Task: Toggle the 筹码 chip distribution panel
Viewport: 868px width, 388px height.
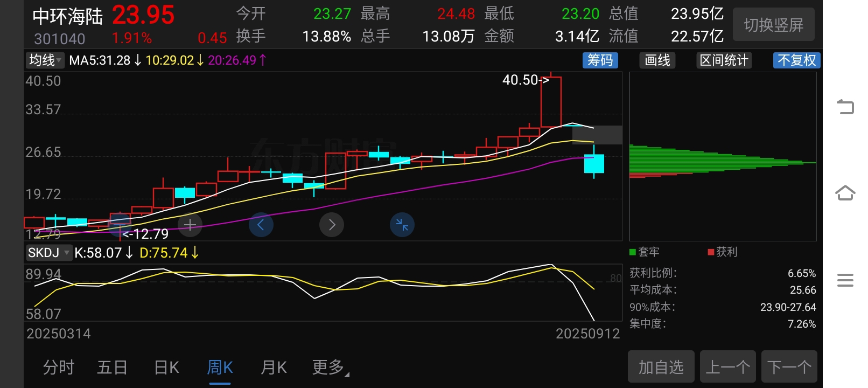Action: (600, 60)
